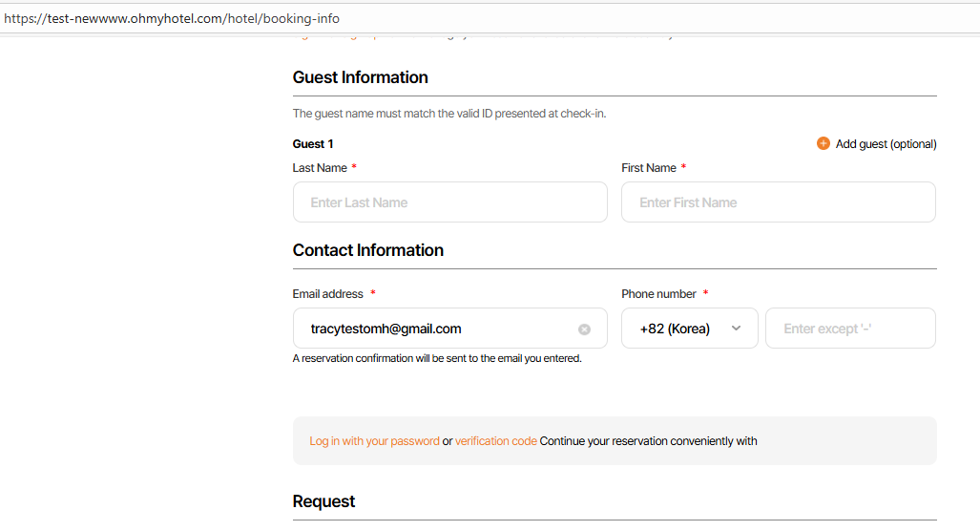Viewport: 980px width, 531px height.
Task: Click the "Guest Information" section heading
Action: coord(360,77)
